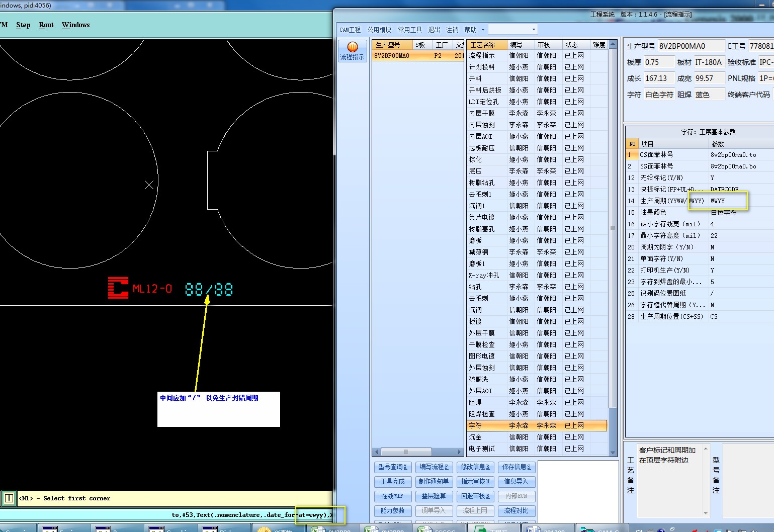774x532 pixels.
Task: Open the Rout menu
Action: 46,25
